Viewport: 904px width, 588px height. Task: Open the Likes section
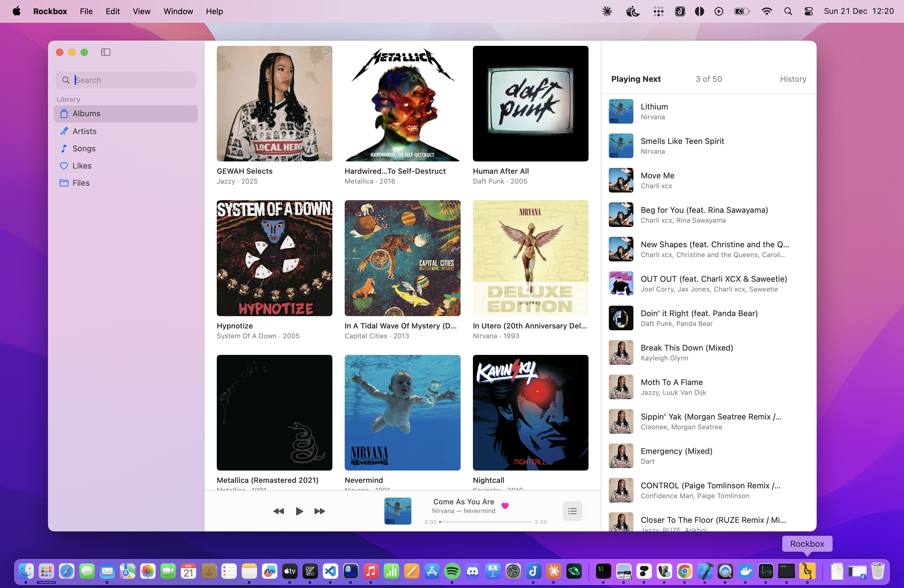coord(82,166)
